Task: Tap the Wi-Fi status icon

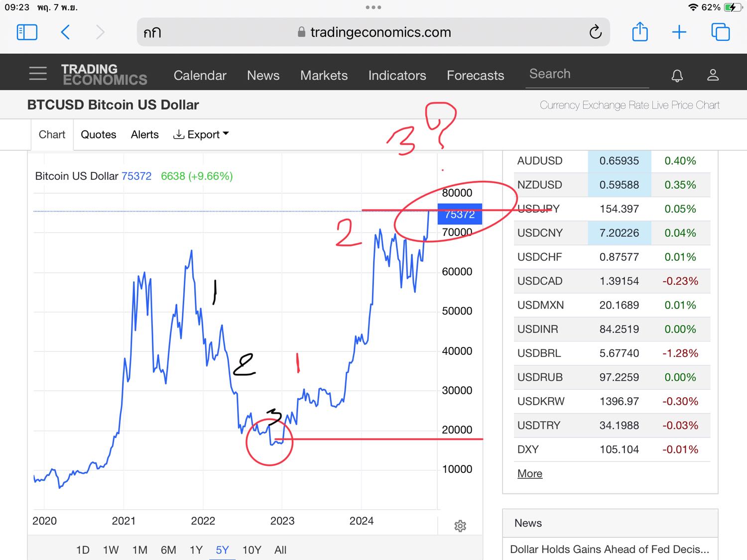Action: pyautogui.click(x=693, y=7)
